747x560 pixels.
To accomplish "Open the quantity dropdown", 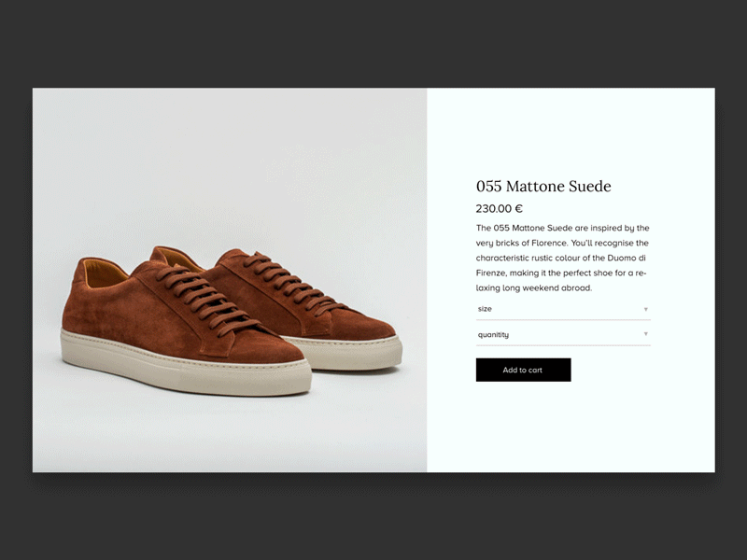I will [560, 334].
